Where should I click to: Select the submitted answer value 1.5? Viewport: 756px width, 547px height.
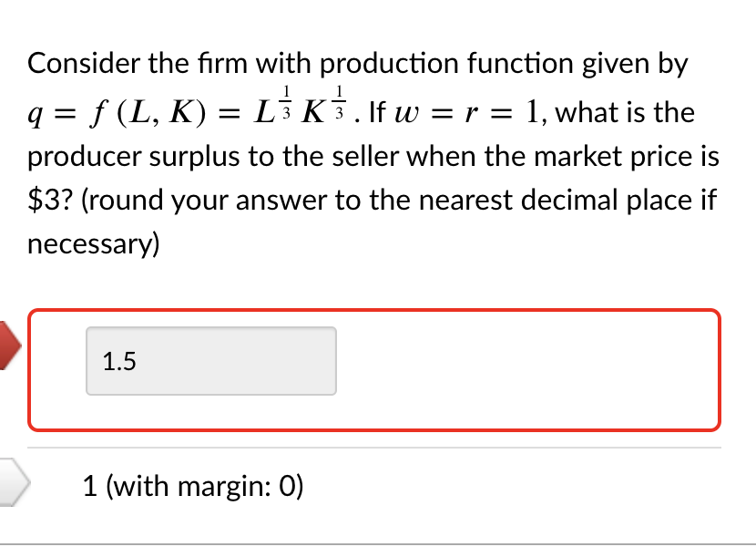(x=118, y=361)
